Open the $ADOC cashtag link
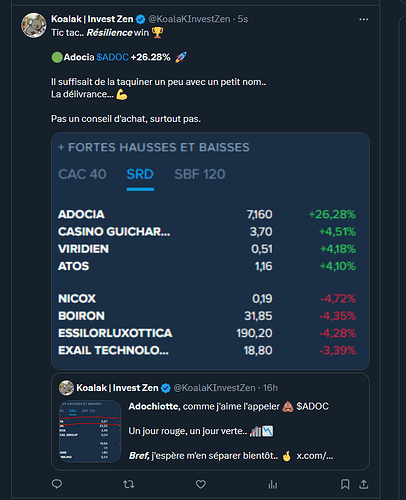This screenshot has height=500, width=406. (x=112, y=57)
